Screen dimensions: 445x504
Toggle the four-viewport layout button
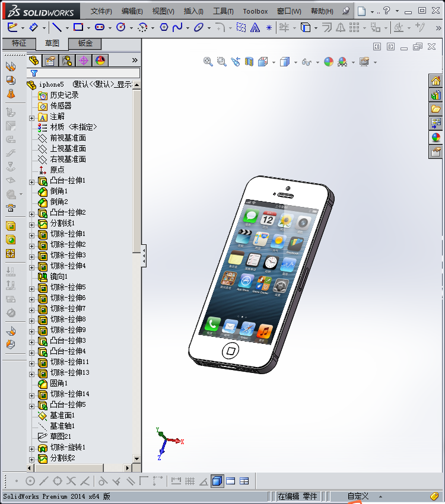point(244,481)
